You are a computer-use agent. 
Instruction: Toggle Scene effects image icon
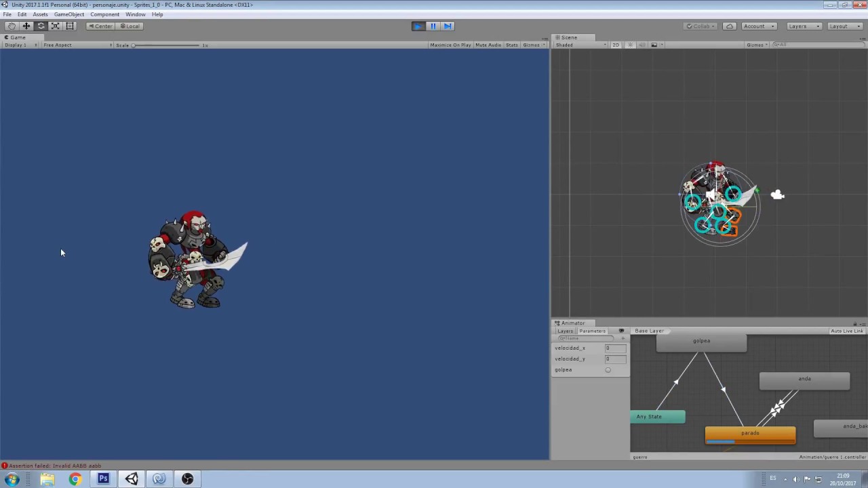pos(654,45)
